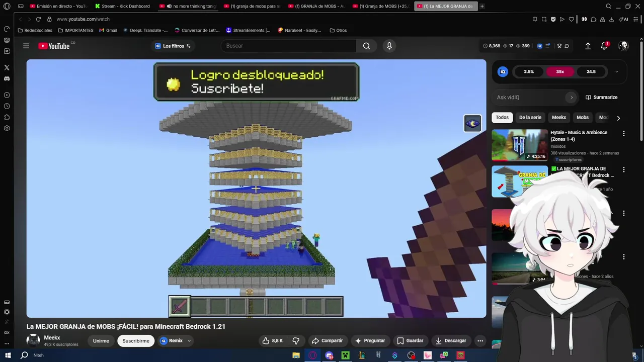The image size is (644, 362).
Task: Switch to no more thinking tonight tab
Action: pyautogui.click(x=188, y=6)
